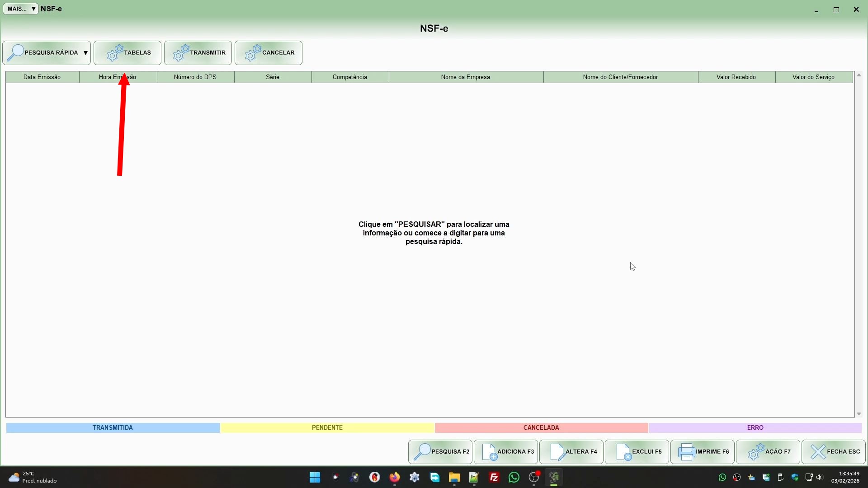
Task: Click the EXCLUI F5 delete button
Action: pos(637,451)
